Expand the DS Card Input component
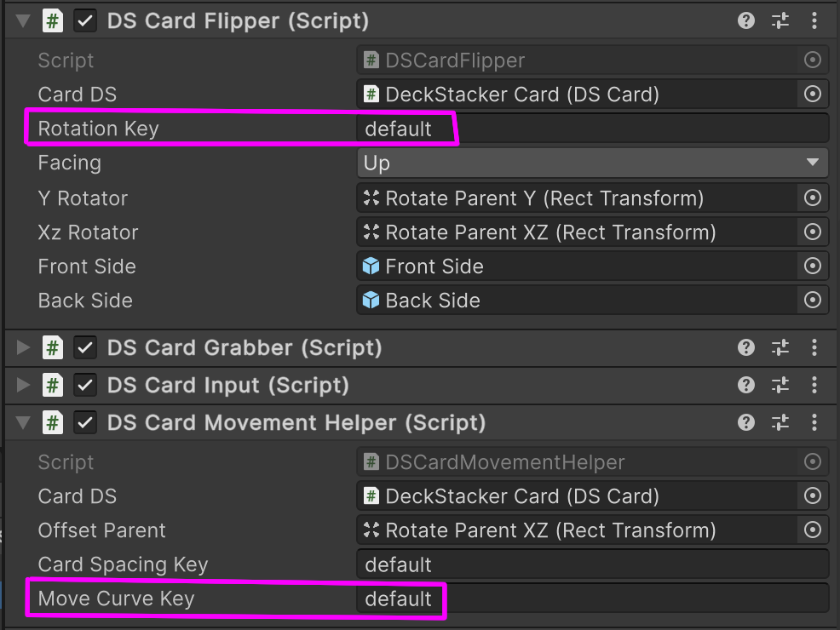Screen dimensions: 840x630 tap(23, 386)
